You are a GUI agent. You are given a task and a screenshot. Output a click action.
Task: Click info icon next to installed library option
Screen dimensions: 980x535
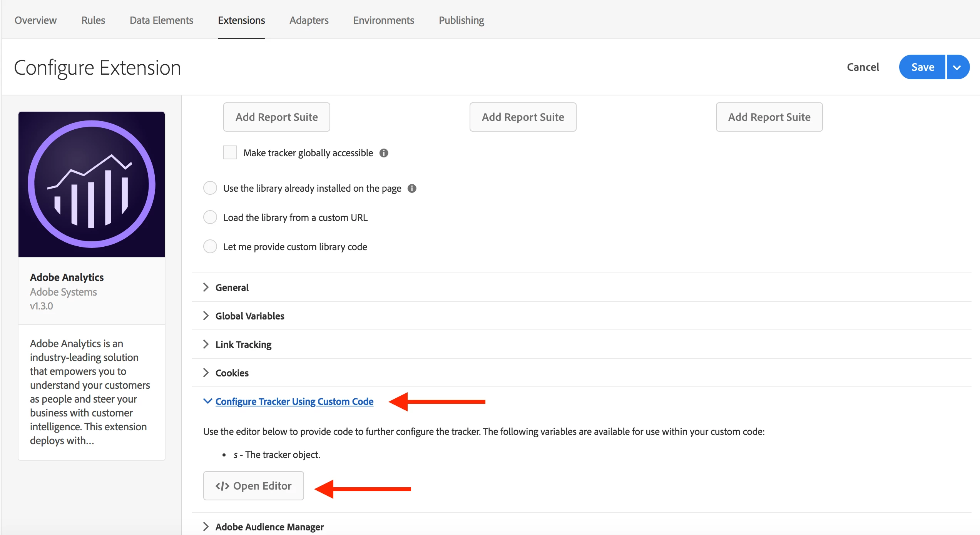412,189
